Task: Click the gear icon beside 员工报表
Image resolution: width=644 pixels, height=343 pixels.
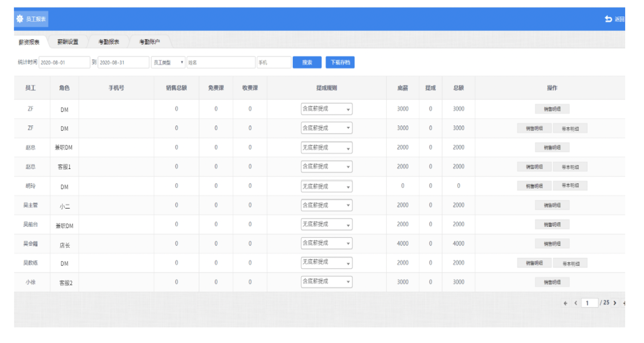Action: tap(20, 18)
